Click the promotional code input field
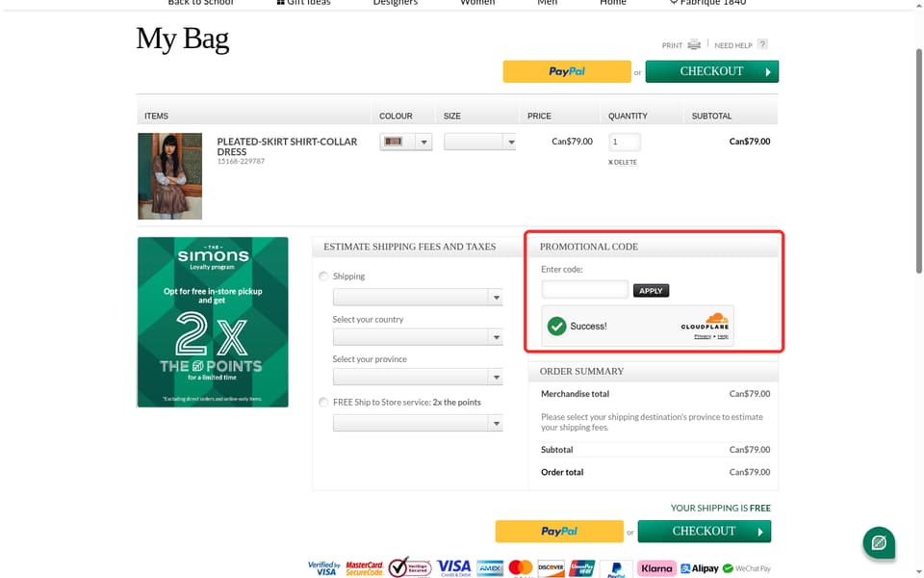The width and height of the screenshot is (924, 578). (584, 290)
